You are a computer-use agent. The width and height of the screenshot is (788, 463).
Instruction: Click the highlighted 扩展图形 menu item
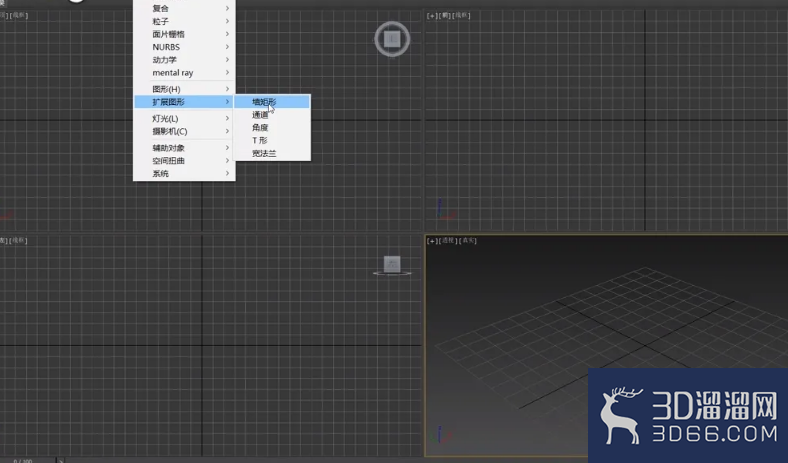[184, 102]
